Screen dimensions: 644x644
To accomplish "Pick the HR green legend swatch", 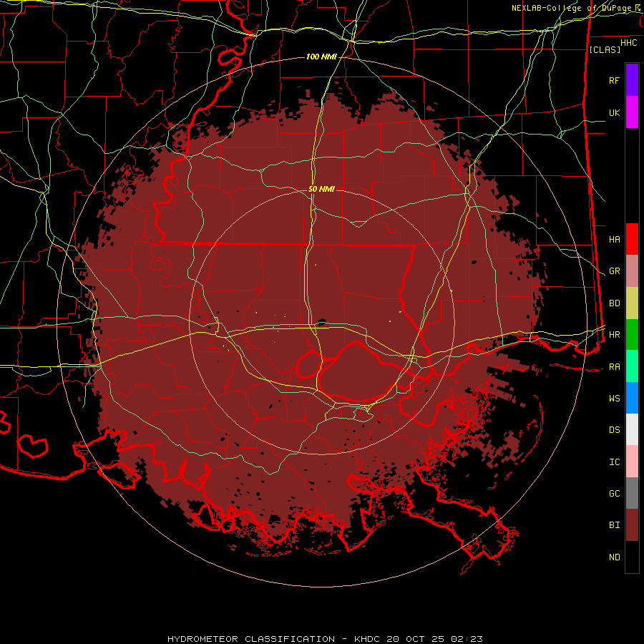I will tap(632, 335).
